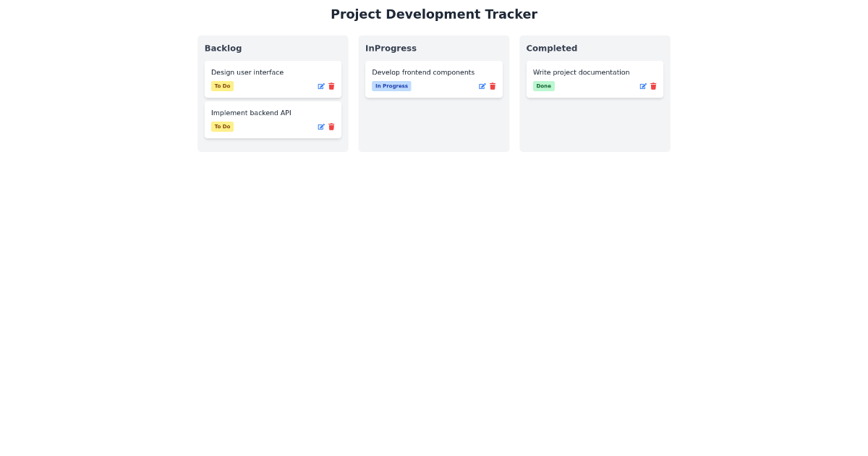This screenshot has width=868, height=456.
Task: Select the Completed column header
Action: pyautogui.click(x=552, y=48)
